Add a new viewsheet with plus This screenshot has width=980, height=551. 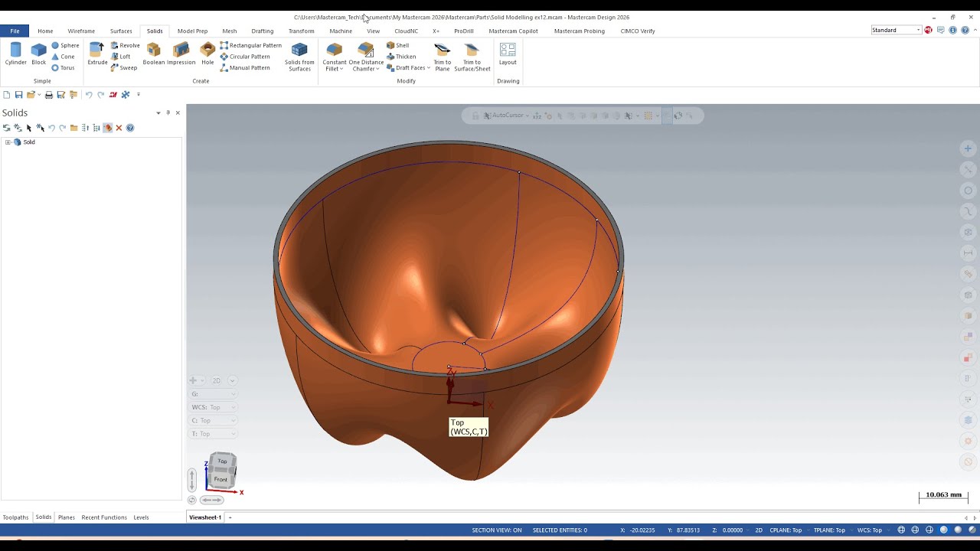230,517
